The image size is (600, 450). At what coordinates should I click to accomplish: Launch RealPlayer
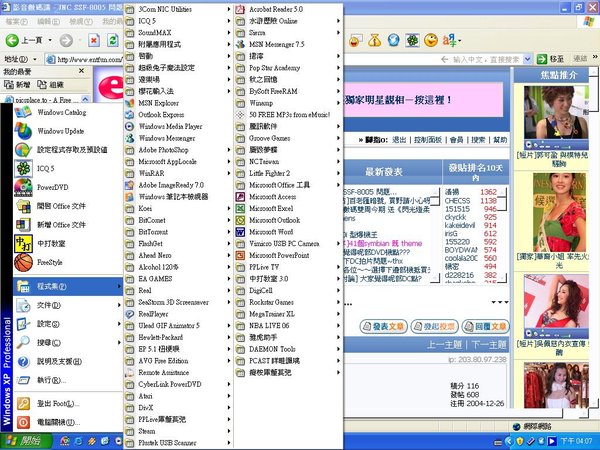(179, 314)
